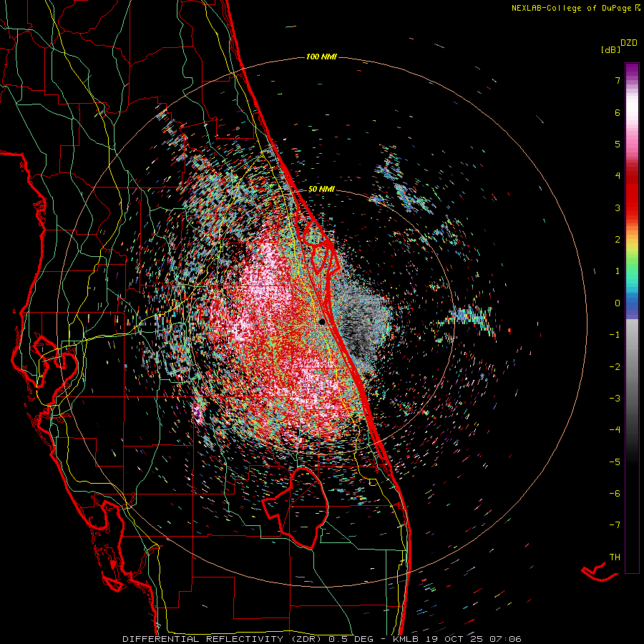The height and width of the screenshot is (644, 644).
Task: Click the DZD product label above the scale
Action: click(x=629, y=43)
